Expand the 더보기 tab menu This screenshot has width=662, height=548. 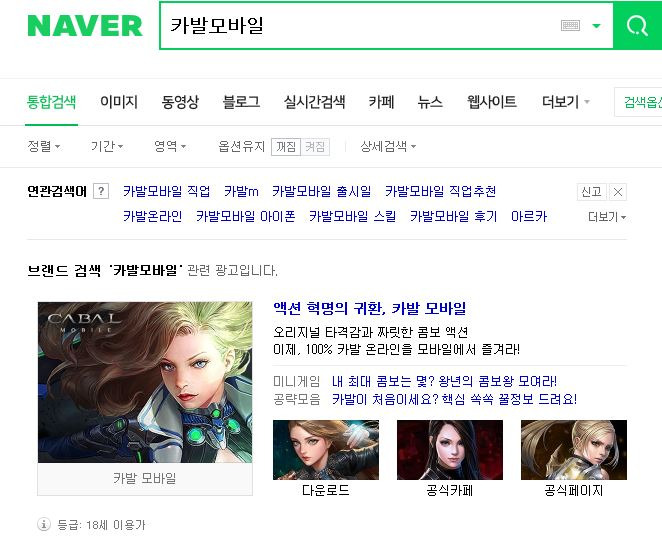click(x=566, y=102)
